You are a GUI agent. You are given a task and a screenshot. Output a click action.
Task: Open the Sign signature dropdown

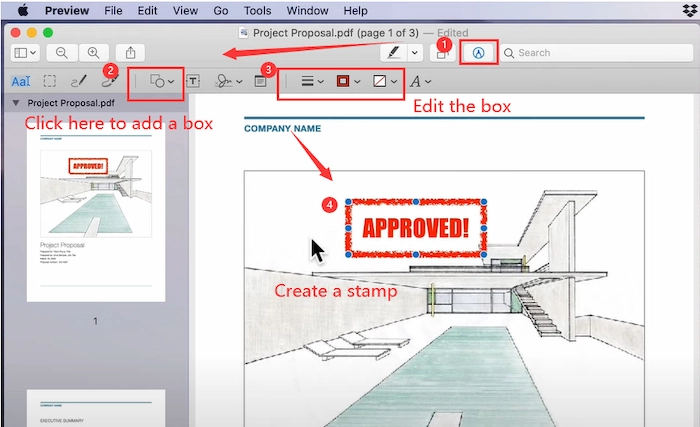click(230, 81)
